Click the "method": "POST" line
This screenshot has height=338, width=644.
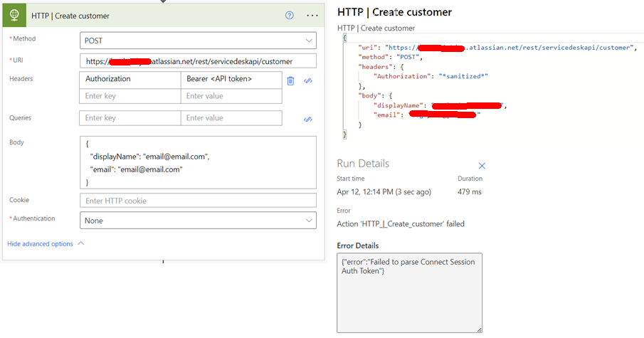[390, 57]
